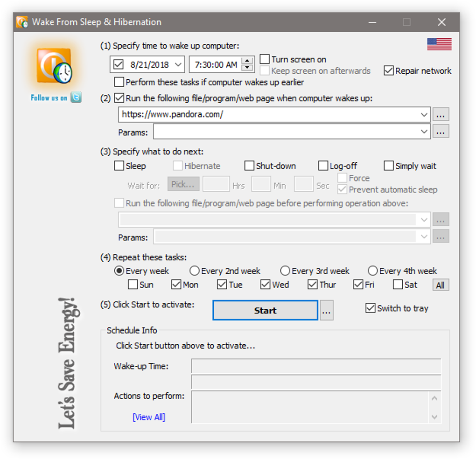The width and height of the screenshot is (476, 459).
Task: Click the Start button
Action: (266, 310)
